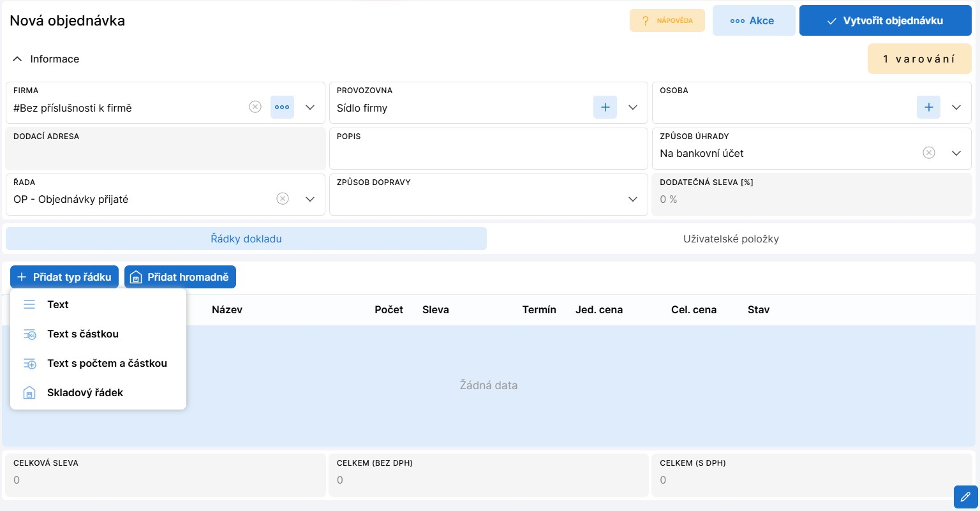Click the Název column header

[227, 309]
